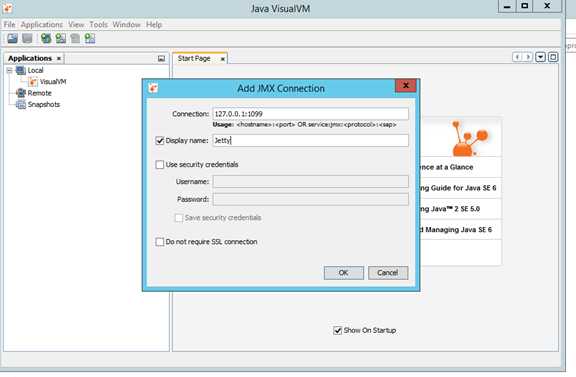Uncheck Show On Startup
Screen dimensions: 576x377
pos(337,330)
